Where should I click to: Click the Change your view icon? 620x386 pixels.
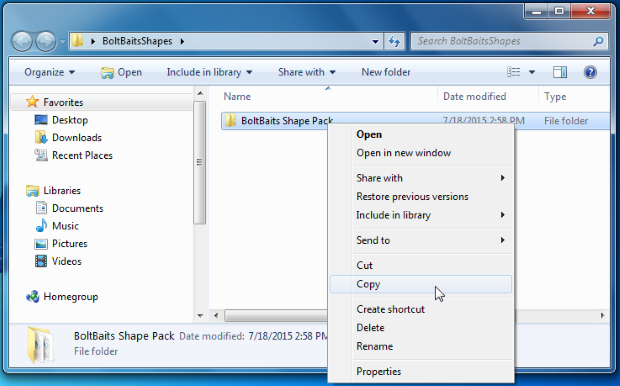tap(514, 72)
